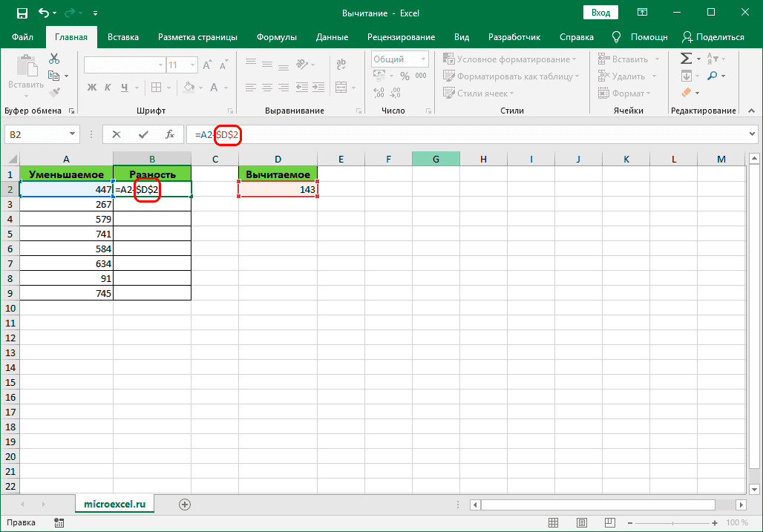Screen dimensions: 763x532
Task: Open the Name Box dropdown arrow
Action: 73,134
